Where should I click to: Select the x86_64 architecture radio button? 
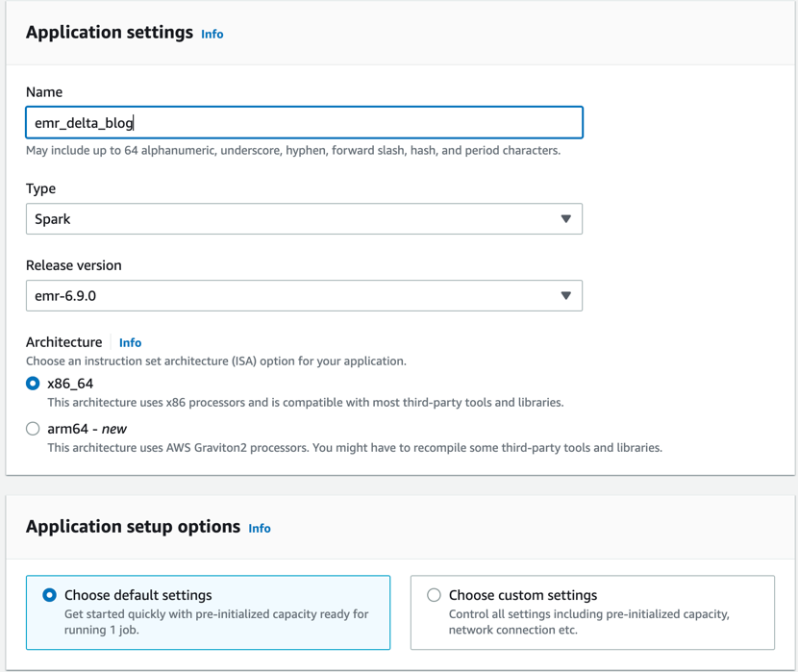(33, 384)
